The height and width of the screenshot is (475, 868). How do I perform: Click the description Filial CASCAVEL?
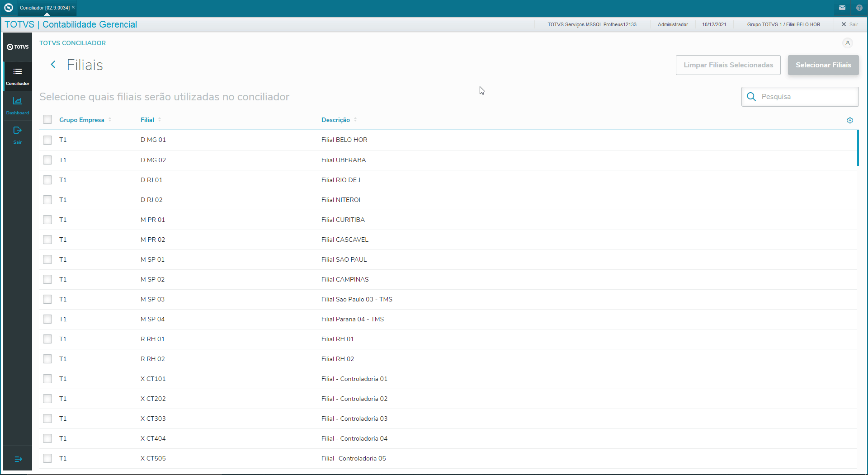[x=345, y=240]
